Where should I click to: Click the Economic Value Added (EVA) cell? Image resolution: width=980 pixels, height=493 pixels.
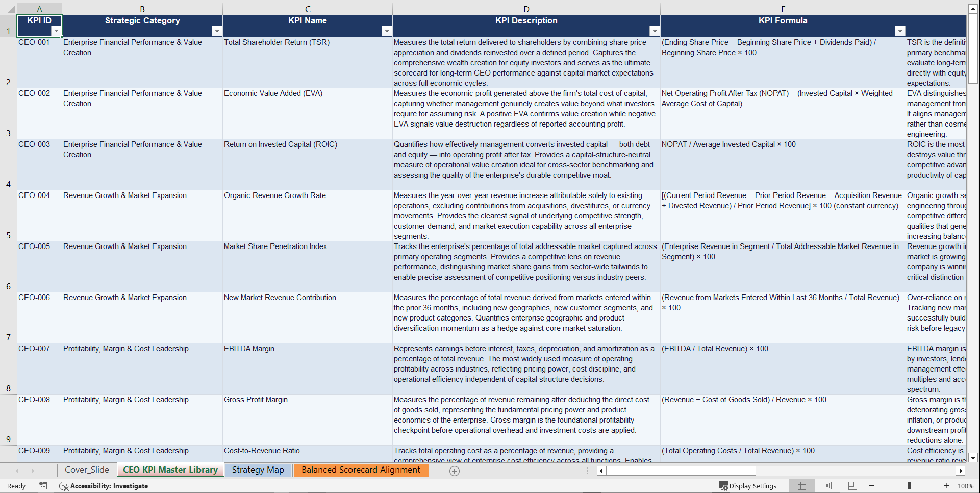[x=308, y=113]
